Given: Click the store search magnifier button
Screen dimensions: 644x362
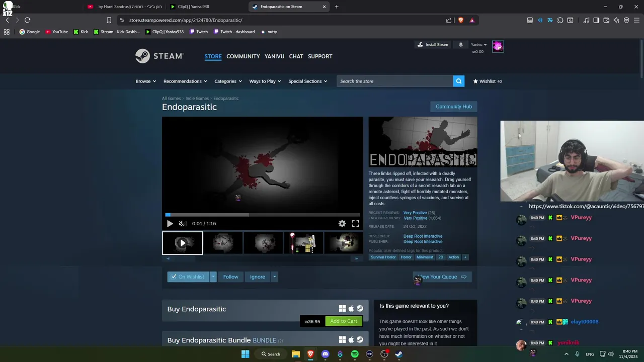Looking at the screenshot, I should pyautogui.click(x=458, y=81).
